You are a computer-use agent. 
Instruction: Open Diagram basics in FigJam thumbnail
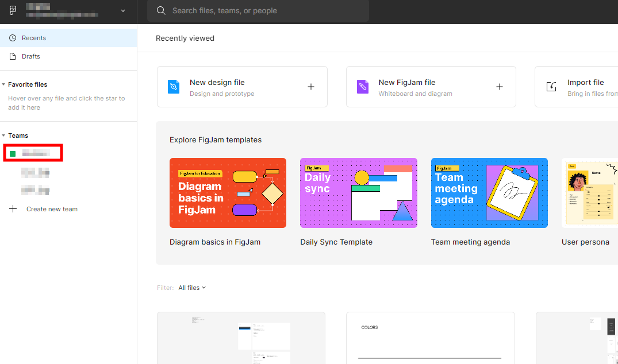click(228, 193)
